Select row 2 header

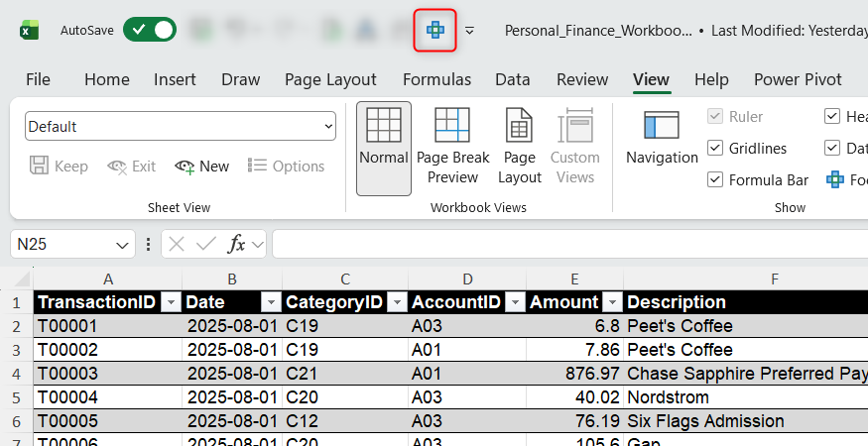[x=17, y=326]
